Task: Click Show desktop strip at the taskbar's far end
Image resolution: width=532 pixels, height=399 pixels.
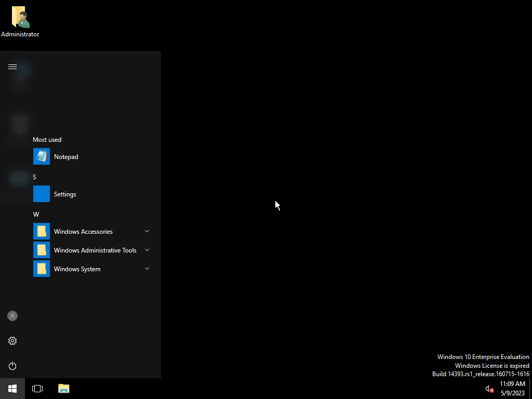Action: pos(530,389)
